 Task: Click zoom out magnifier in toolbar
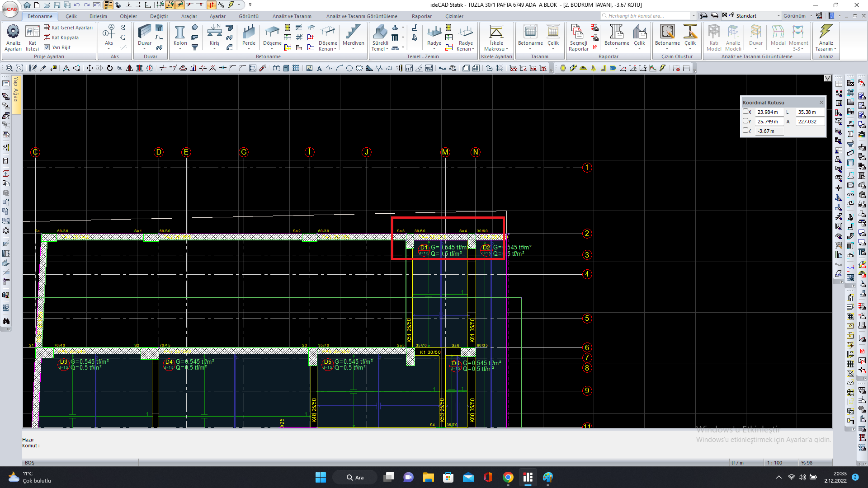click(9, 68)
